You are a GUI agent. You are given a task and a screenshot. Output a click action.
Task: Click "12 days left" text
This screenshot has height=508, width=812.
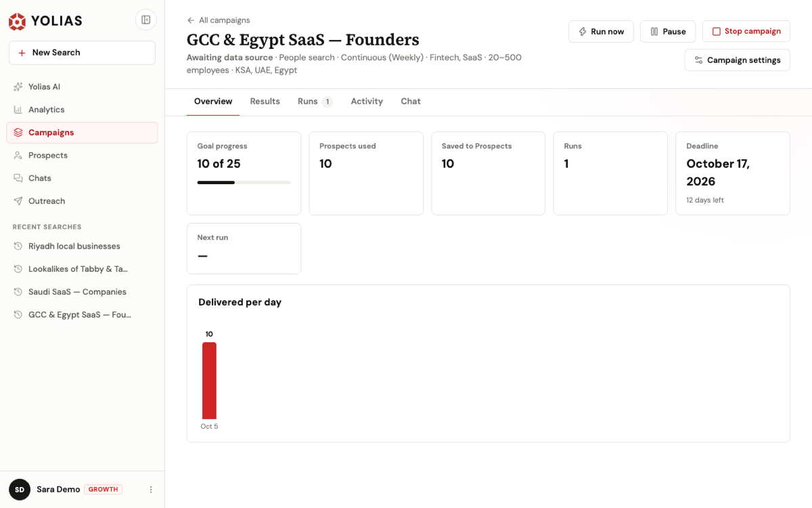tap(705, 200)
